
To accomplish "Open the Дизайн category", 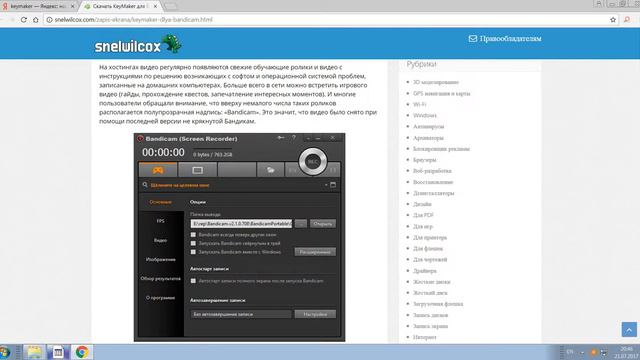I will [x=422, y=204].
